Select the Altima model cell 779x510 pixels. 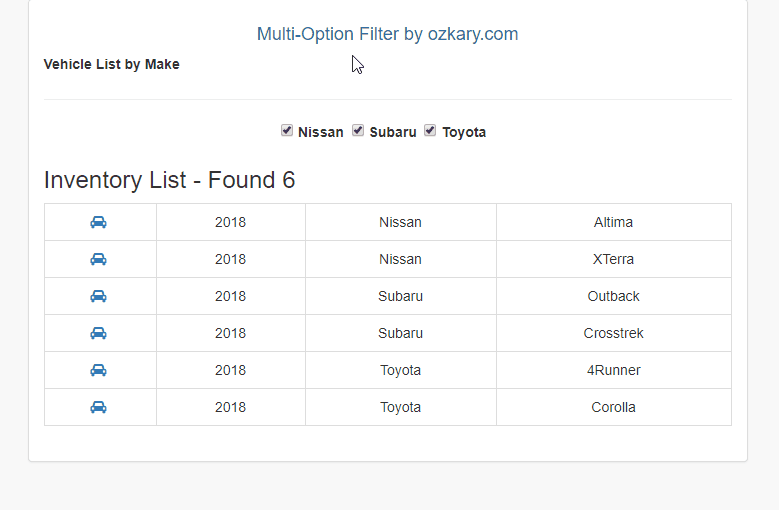[614, 222]
